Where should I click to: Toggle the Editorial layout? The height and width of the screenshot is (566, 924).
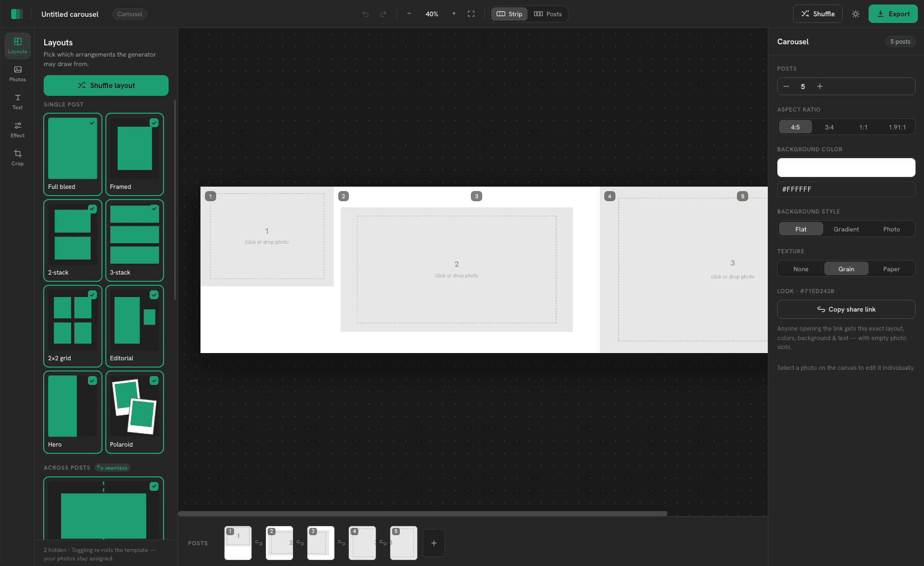coord(134,326)
